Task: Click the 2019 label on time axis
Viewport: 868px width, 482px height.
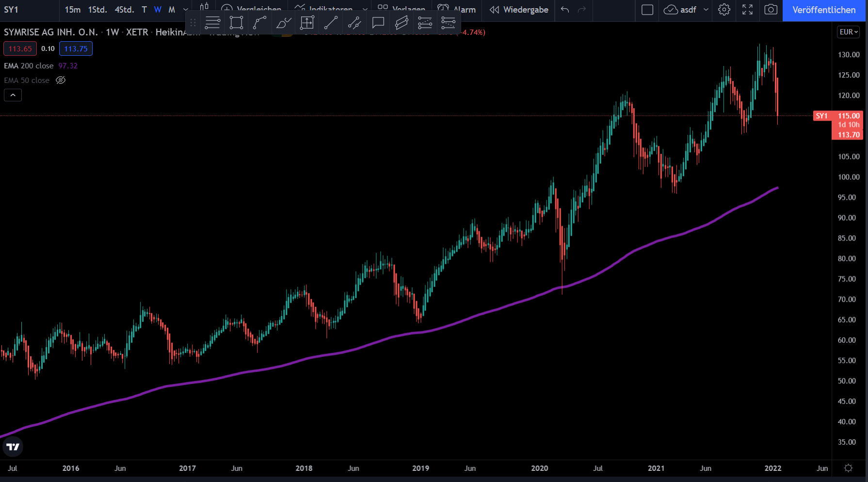Action: pyautogui.click(x=420, y=468)
